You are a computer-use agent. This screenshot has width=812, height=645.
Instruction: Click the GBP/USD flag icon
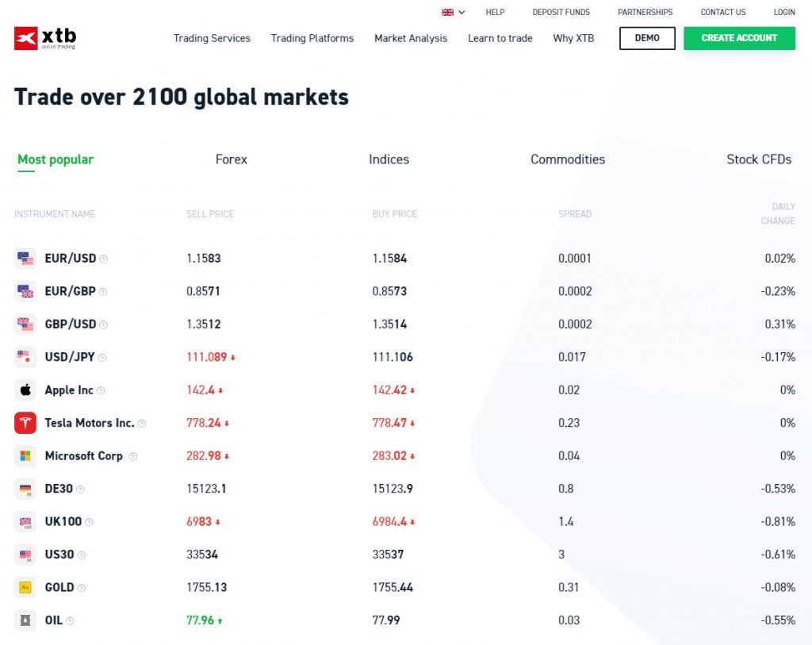(x=25, y=324)
